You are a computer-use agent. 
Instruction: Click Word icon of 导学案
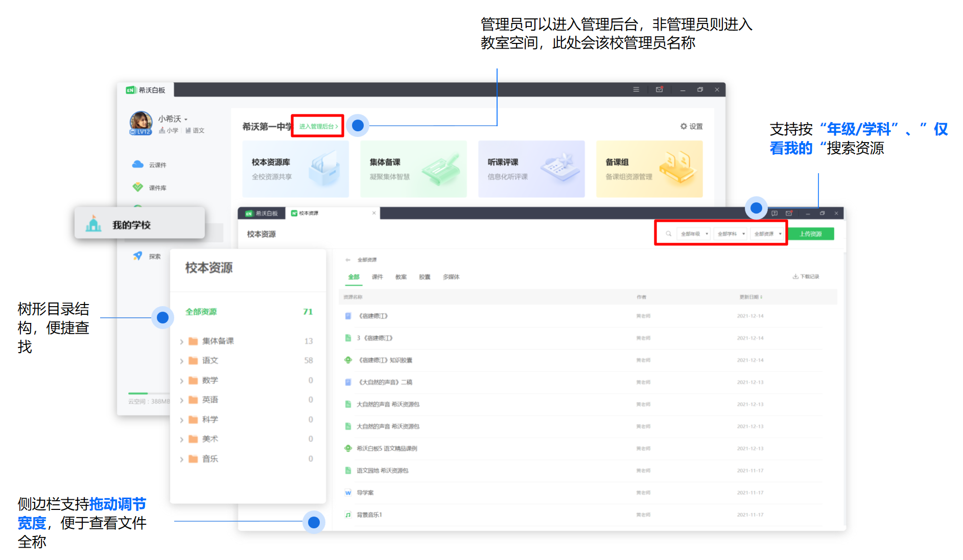pos(348,493)
